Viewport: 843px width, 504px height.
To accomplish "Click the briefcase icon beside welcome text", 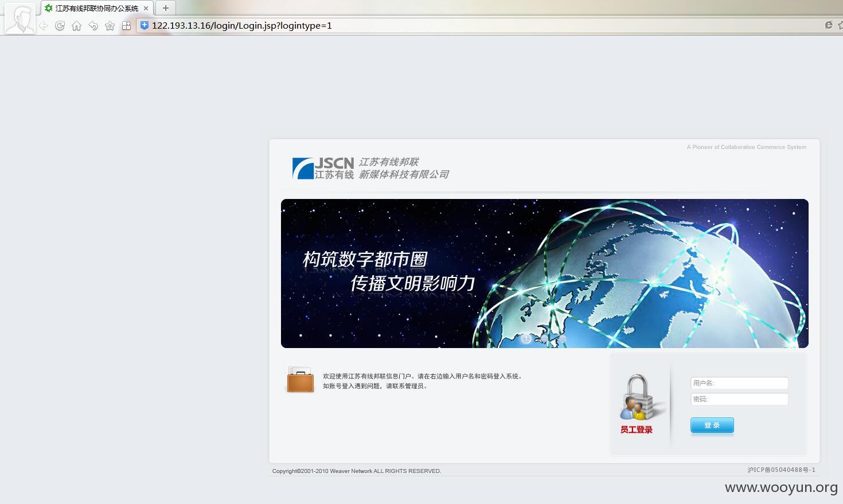I will pyautogui.click(x=300, y=380).
